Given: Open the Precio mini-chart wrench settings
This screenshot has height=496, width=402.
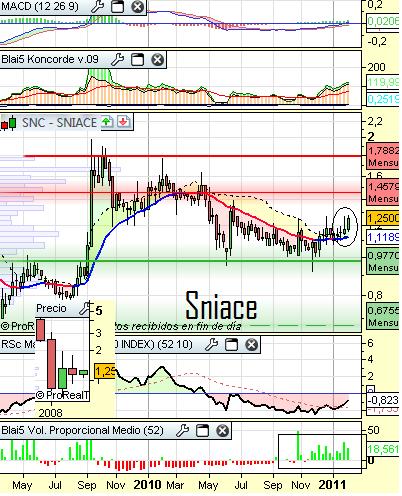Looking at the screenshot, I should [85, 308].
